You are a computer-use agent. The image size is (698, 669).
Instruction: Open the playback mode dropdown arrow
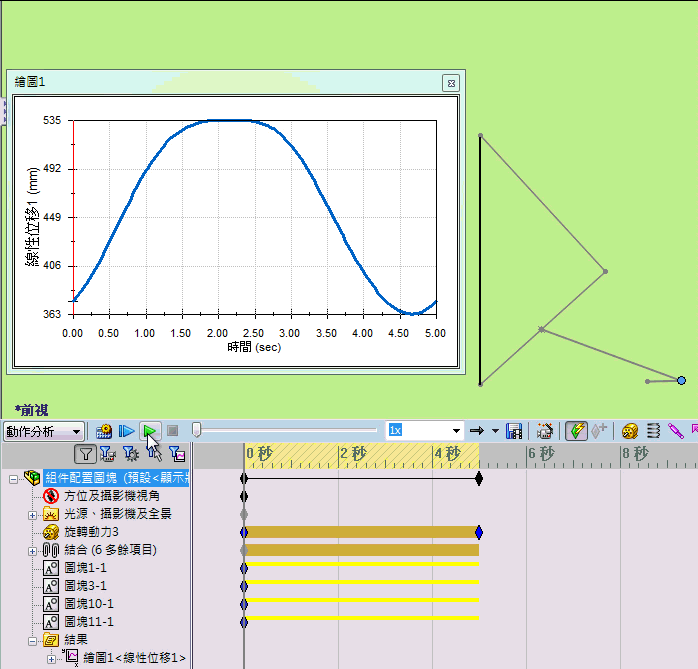click(x=495, y=431)
